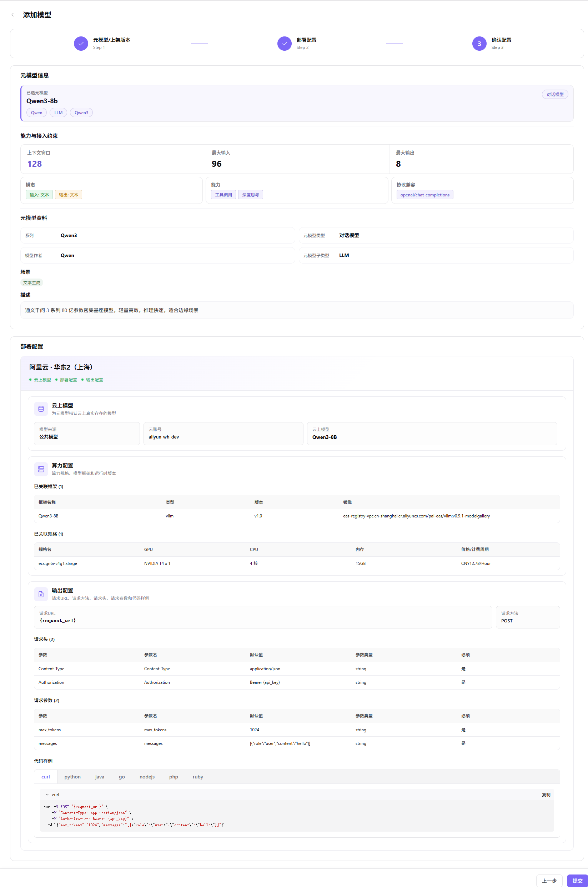Viewport: 588px width, 887px height.
Task: Click the price cell CNY12.78/Hour
Action: [476, 563]
